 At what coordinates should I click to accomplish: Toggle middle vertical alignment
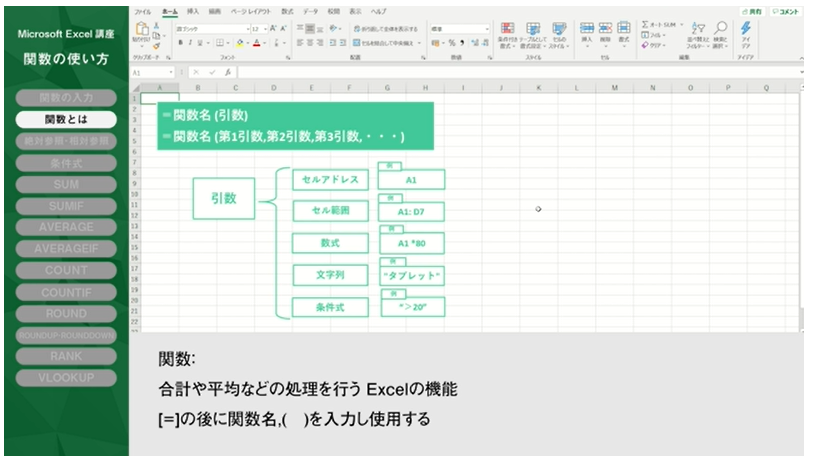click(310, 29)
